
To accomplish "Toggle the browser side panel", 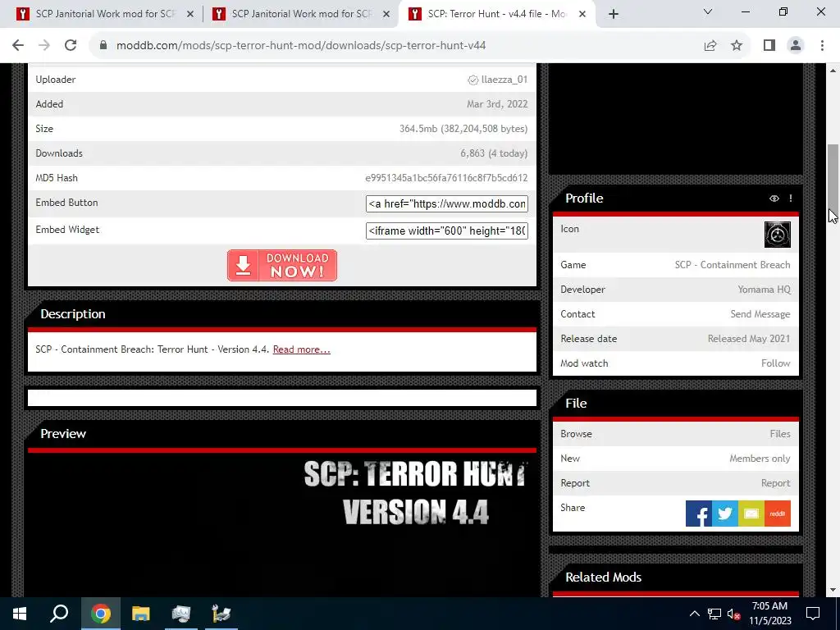I will (x=769, y=46).
